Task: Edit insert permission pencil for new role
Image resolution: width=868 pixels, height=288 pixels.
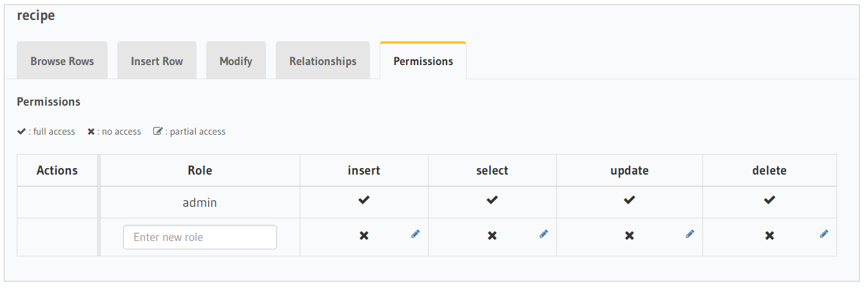Action: [415, 235]
